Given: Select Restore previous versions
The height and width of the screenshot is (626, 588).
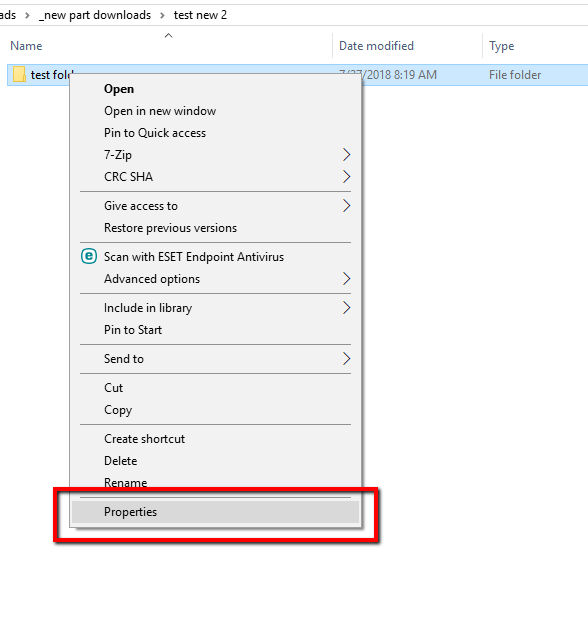Looking at the screenshot, I should 216,228.
